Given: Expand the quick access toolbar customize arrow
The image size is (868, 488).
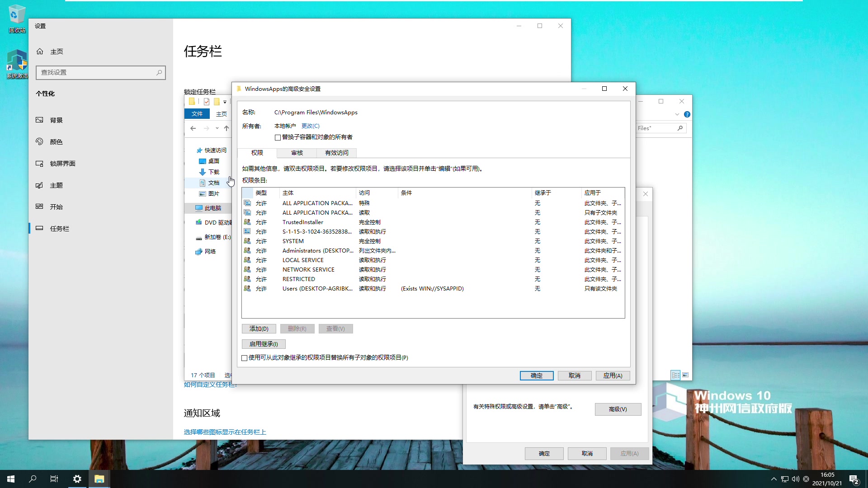Looking at the screenshot, I should (x=225, y=102).
